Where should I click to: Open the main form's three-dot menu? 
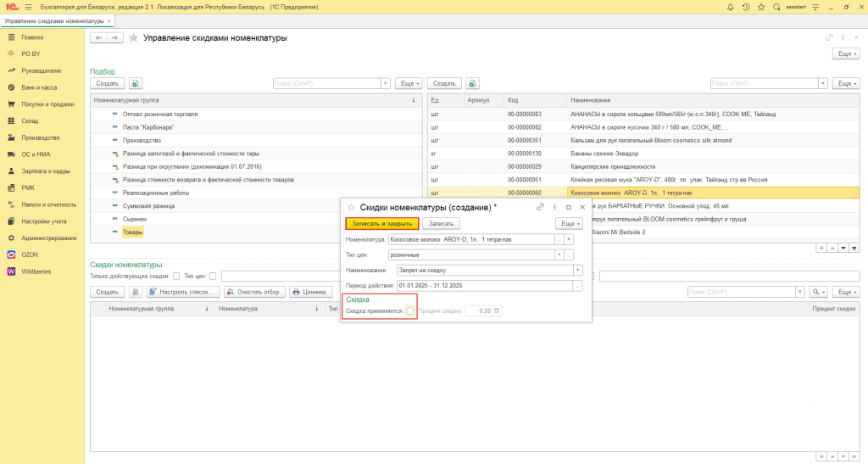tap(843, 37)
